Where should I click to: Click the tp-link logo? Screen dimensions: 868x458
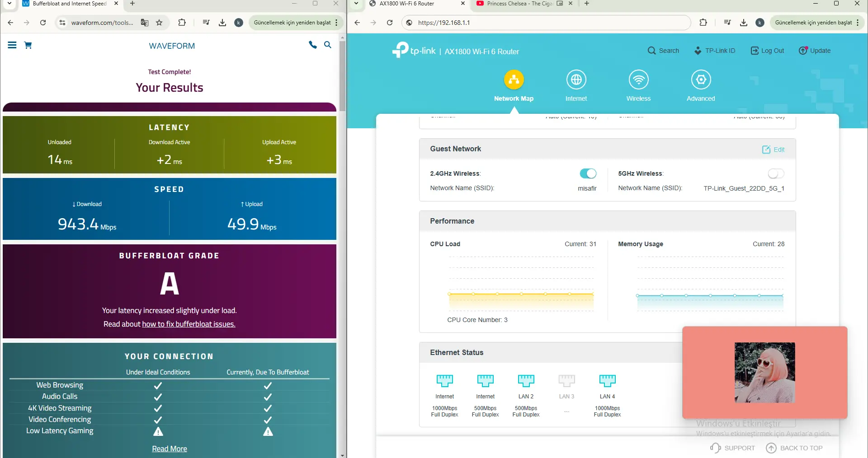(414, 50)
